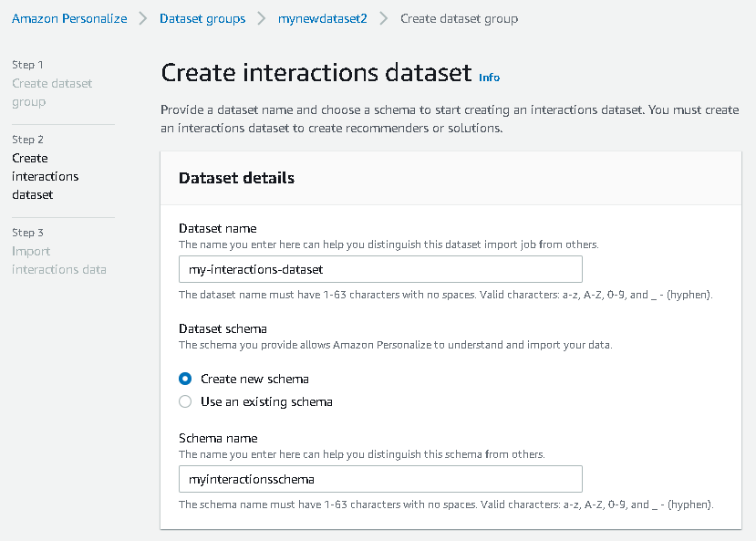The height and width of the screenshot is (541, 756).
Task: Click the Schema name field label
Action: pyautogui.click(x=218, y=438)
